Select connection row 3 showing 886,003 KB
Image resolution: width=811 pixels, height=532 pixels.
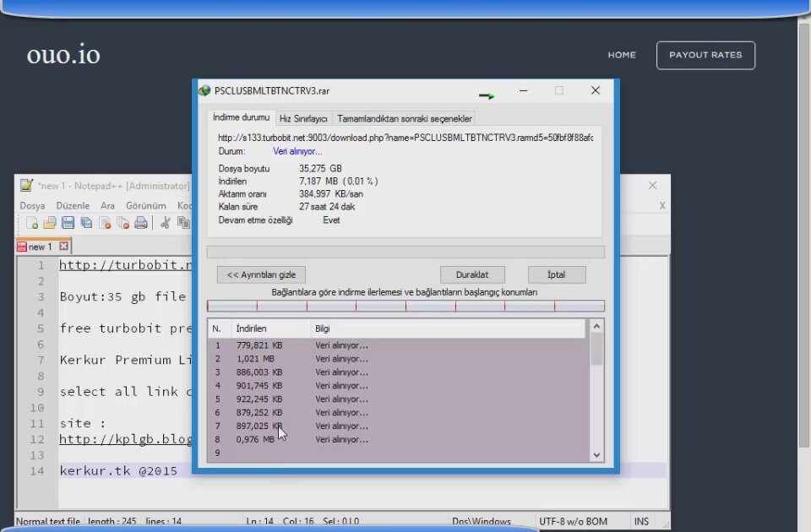coord(398,372)
